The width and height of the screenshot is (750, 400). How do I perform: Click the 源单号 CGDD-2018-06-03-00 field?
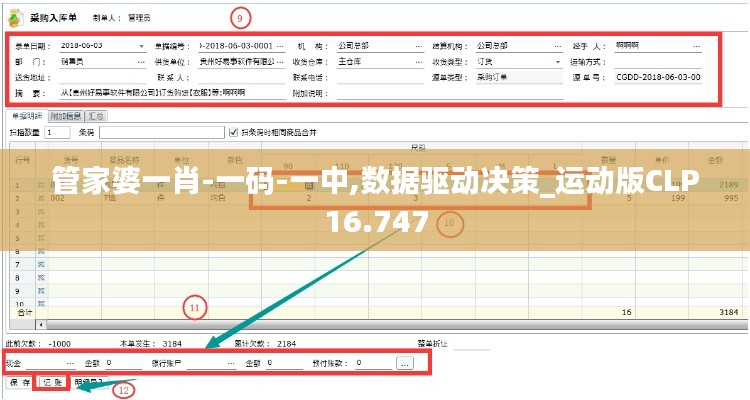pyautogui.click(x=658, y=78)
